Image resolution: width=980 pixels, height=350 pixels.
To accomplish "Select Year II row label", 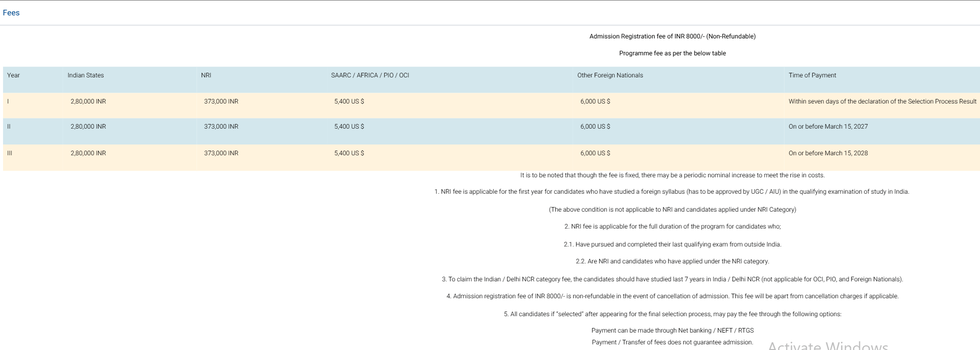I will click(x=9, y=127).
